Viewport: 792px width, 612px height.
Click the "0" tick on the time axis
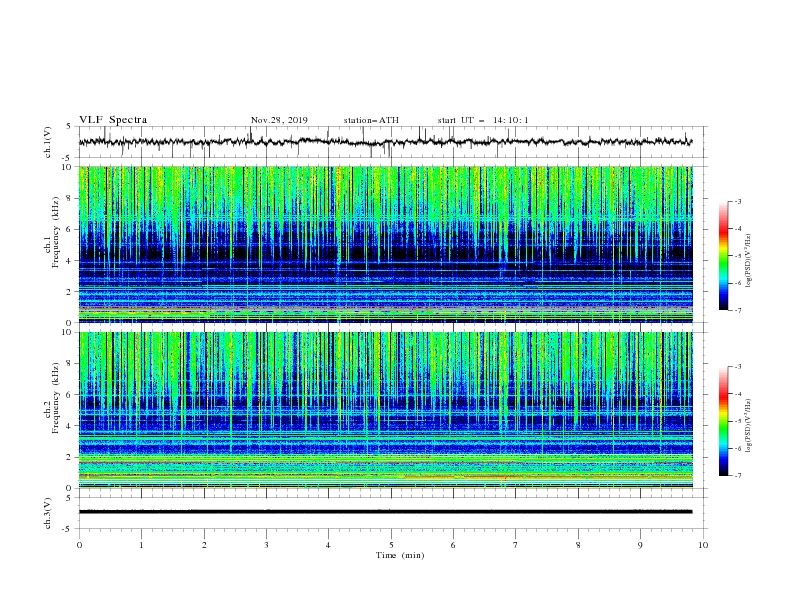(79, 545)
